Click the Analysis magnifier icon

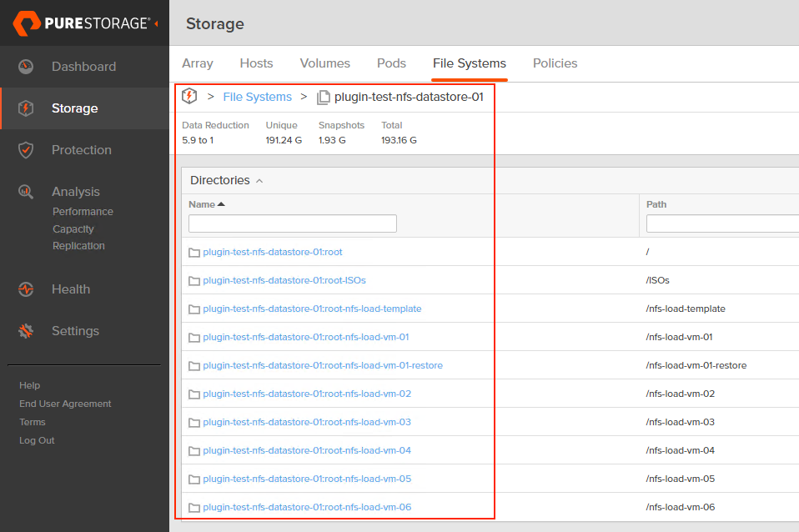tap(26, 192)
